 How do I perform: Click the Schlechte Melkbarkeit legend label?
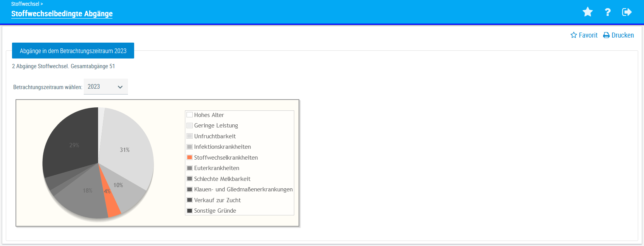pos(222,179)
